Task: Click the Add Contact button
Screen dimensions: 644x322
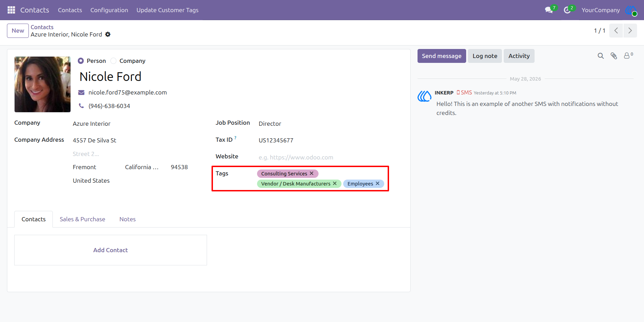Action: pyautogui.click(x=110, y=250)
